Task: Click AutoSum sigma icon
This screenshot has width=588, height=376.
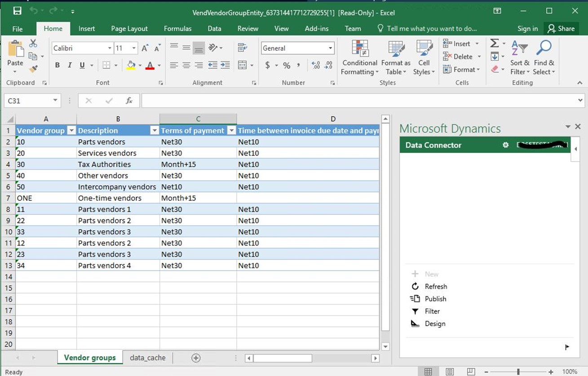Action: click(495, 43)
